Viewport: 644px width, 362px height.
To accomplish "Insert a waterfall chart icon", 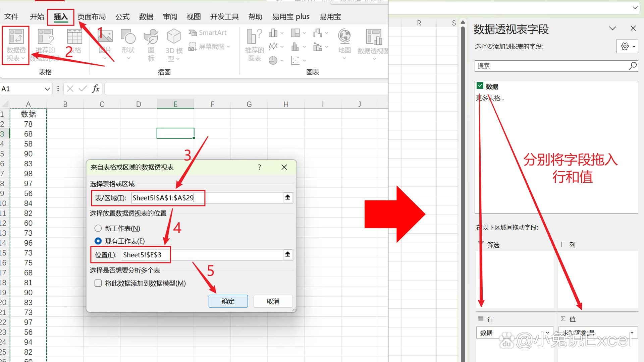I will pos(317,33).
